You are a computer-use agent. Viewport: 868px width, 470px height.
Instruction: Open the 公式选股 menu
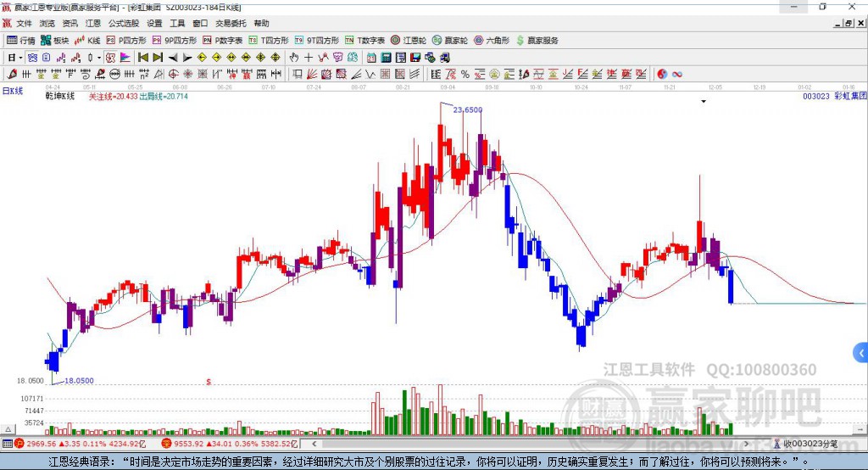[124, 23]
